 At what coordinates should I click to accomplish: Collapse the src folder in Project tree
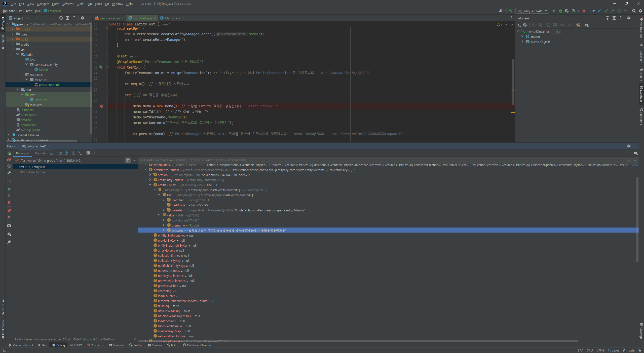click(x=13, y=49)
